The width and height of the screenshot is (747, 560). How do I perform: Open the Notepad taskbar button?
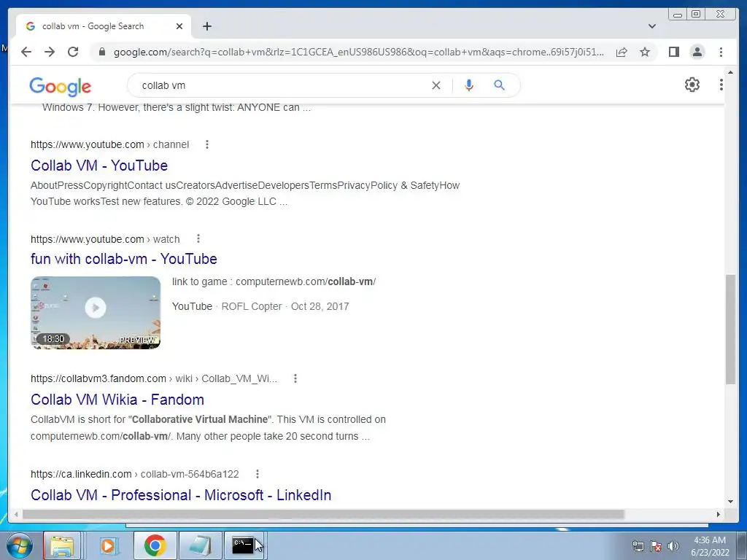[200, 545]
